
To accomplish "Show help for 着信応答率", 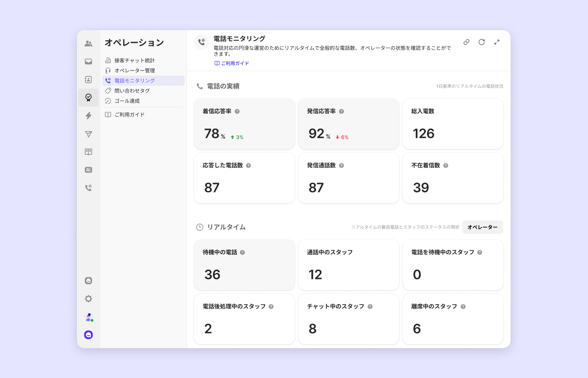I will point(237,111).
